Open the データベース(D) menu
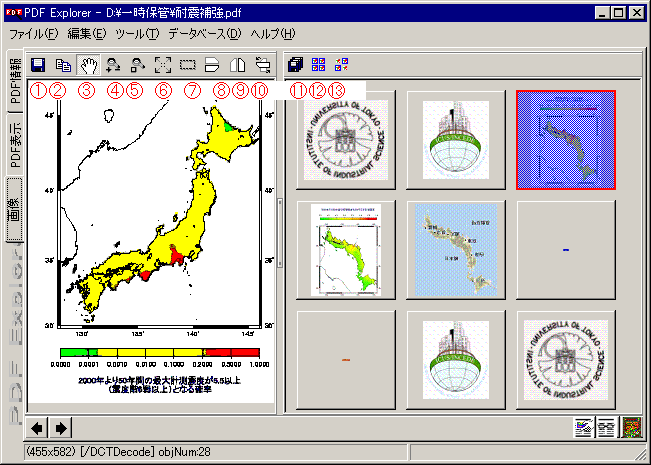Viewport: 651px width, 465px height. click(x=204, y=34)
